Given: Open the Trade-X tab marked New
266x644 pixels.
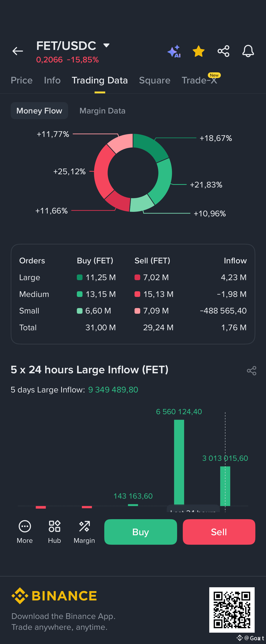Looking at the screenshot, I should point(200,80).
